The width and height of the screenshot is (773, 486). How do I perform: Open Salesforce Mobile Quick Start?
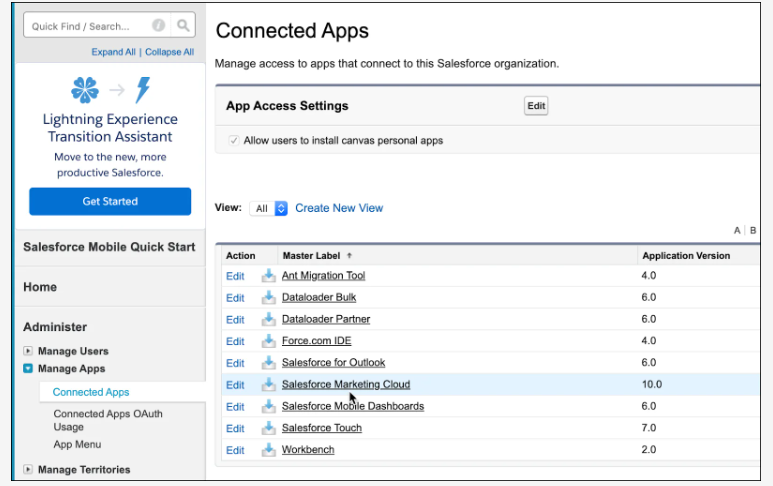coord(109,247)
